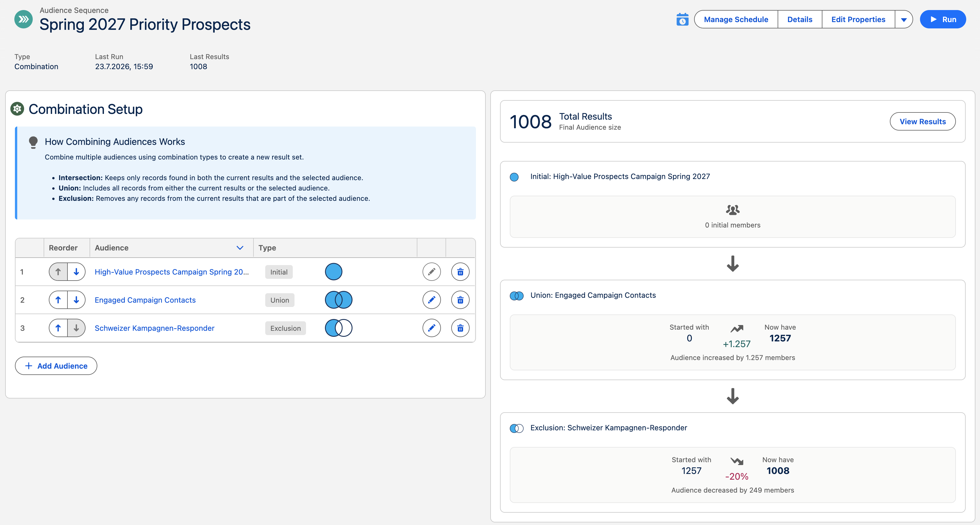Click the 'How Combining Audiences Works' heading
The width and height of the screenshot is (980, 525).
115,142
